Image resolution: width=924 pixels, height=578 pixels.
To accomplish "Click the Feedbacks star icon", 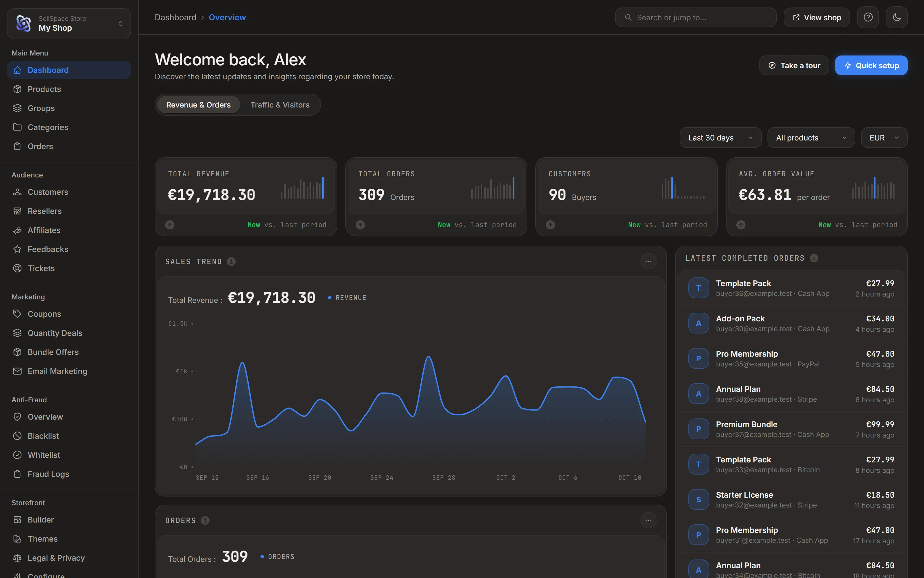I will [17, 249].
